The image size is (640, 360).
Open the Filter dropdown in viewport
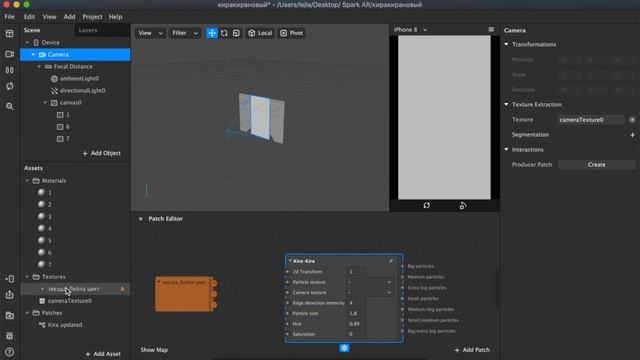[x=184, y=33]
